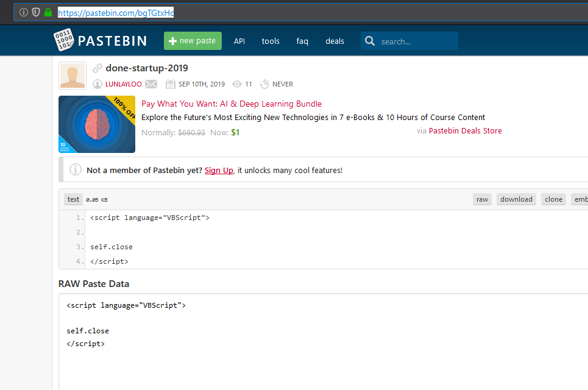Click closing </script> line in code viewer
Image resolution: width=588 pixels, height=390 pixels.
click(x=109, y=261)
